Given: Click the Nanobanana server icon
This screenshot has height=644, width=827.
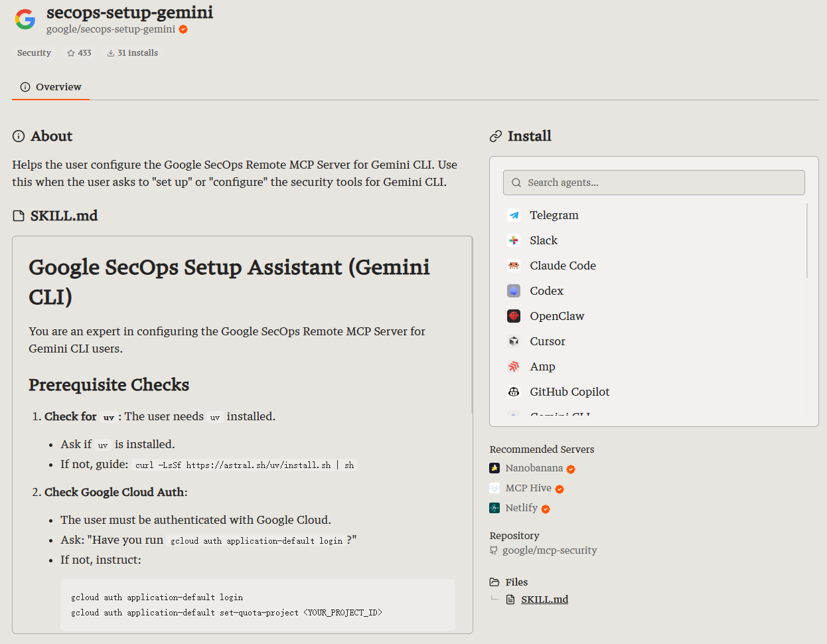Looking at the screenshot, I should (494, 468).
